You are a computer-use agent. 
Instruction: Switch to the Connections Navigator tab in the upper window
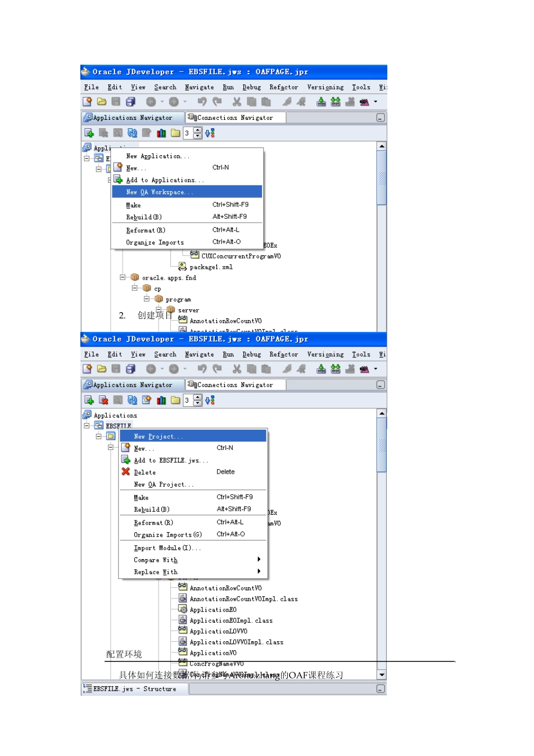[235, 118]
